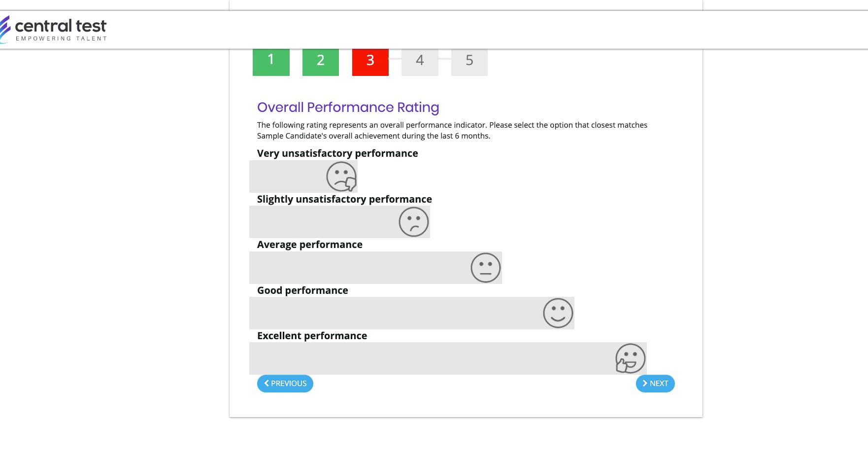Select the Average performance rating bar

(375, 268)
